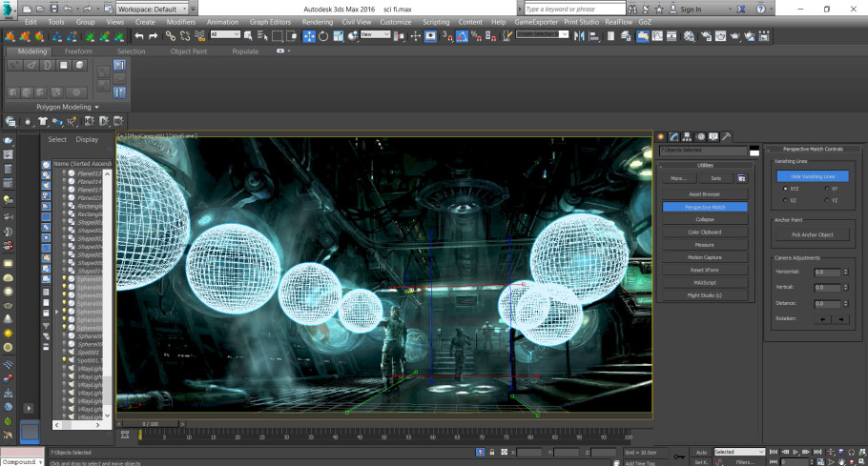Open the selection filter All dropdown
The height and width of the screenshot is (466, 868).
point(225,34)
